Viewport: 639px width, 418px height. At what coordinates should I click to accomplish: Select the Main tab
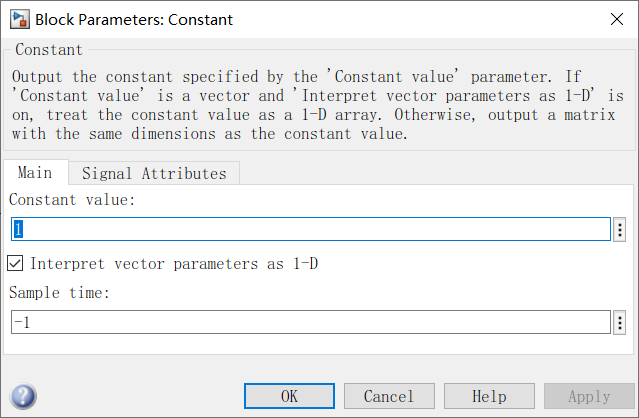(35, 173)
